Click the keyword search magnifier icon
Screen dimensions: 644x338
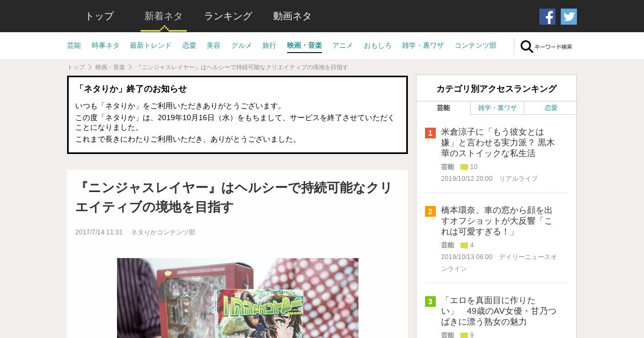pos(526,47)
